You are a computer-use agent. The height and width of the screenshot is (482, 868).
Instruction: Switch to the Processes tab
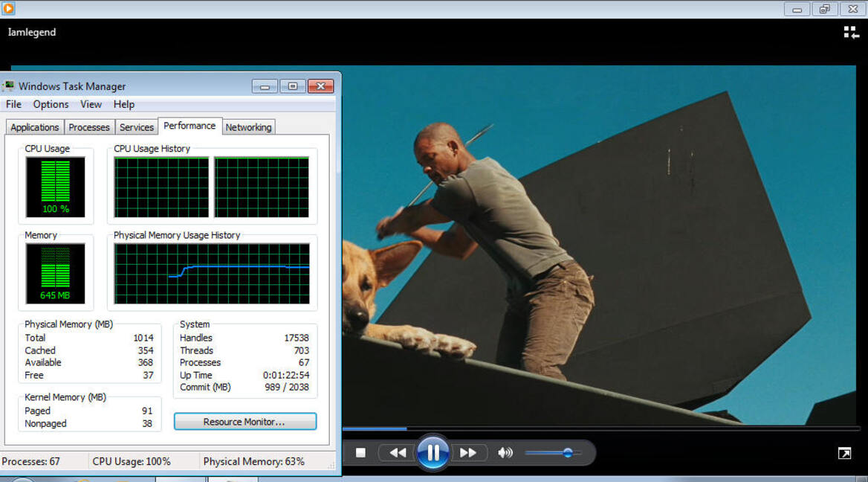click(89, 127)
